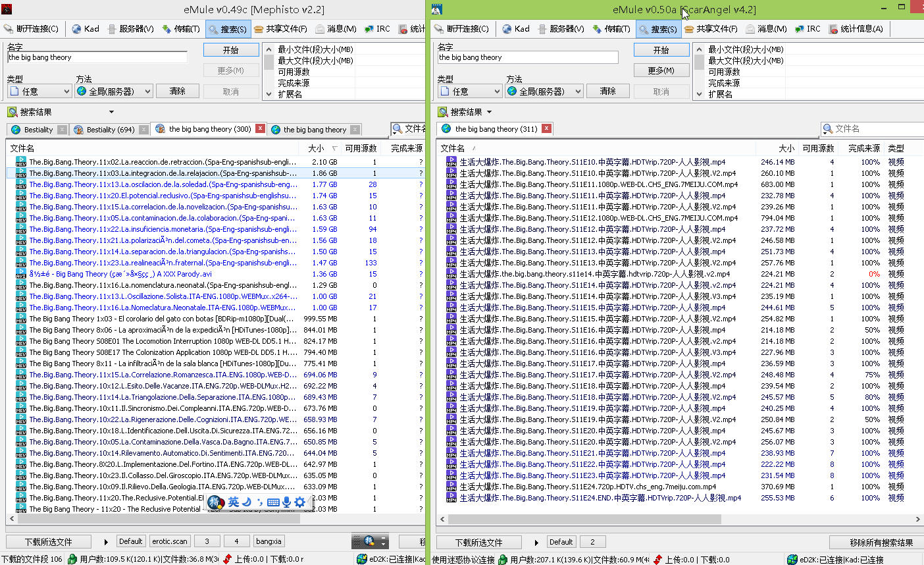The width and height of the screenshot is (924, 565).
Task: Close the big bang theory (300) tab
Action: (260, 129)
